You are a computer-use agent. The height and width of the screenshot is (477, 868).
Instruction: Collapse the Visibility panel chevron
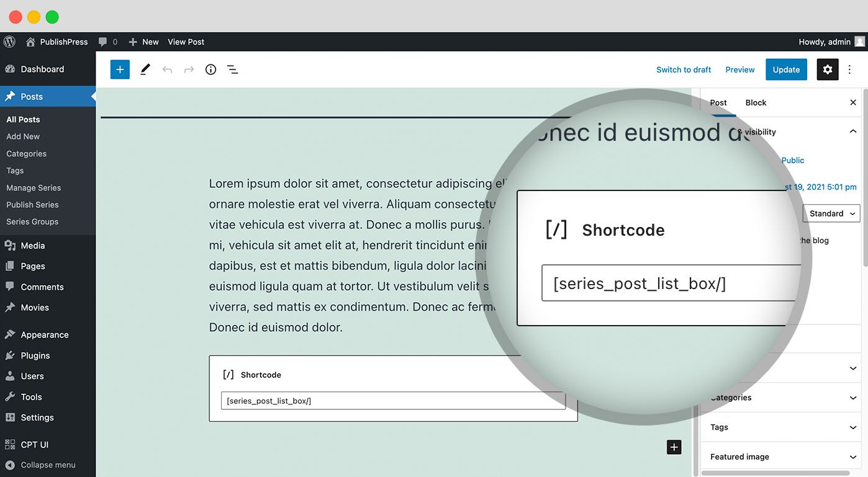point(853,131)
